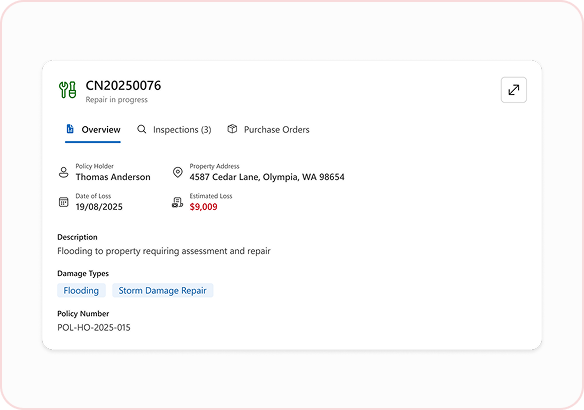The height and width of the screenshot is (410, 584).
Task: Click the Estimated Loss receipt icon
Action: (x=177, y=202)
